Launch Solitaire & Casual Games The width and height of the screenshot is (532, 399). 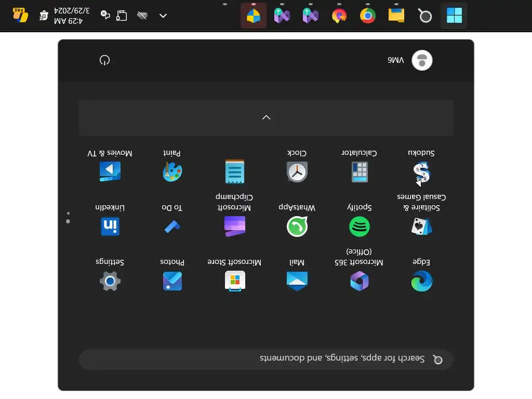(421, 227)
